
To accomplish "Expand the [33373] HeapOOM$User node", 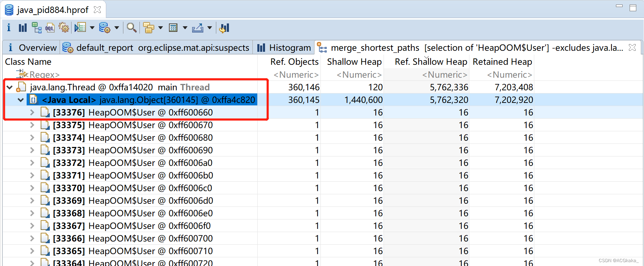I will pyautogui.click(x=32, y=150).
